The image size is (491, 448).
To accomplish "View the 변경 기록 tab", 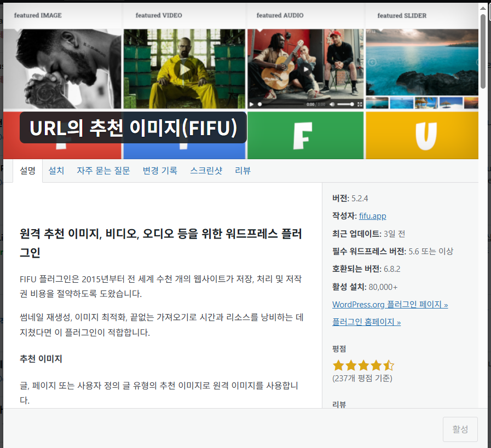I will (x=160, y=171).
